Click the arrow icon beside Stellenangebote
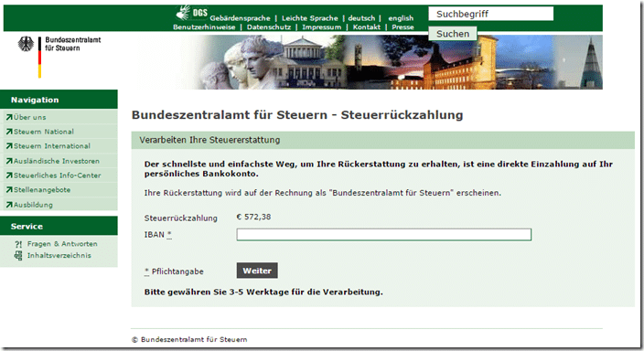 pyautogui.click(x=9, y=189)
